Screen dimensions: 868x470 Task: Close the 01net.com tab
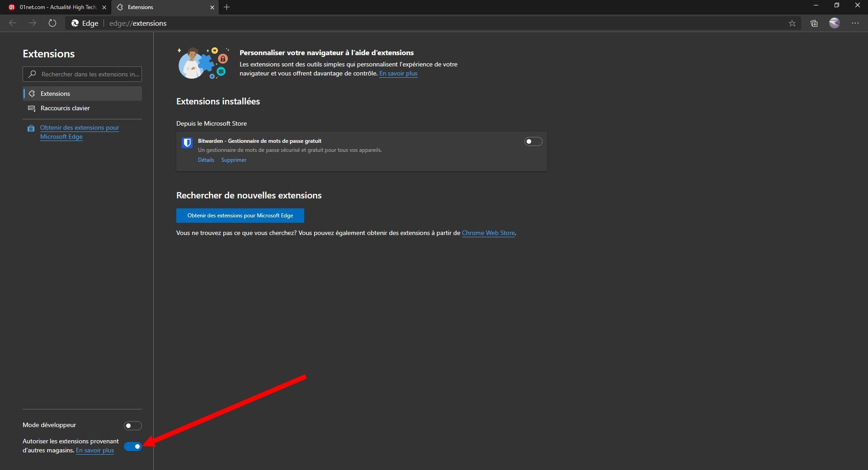104,7
